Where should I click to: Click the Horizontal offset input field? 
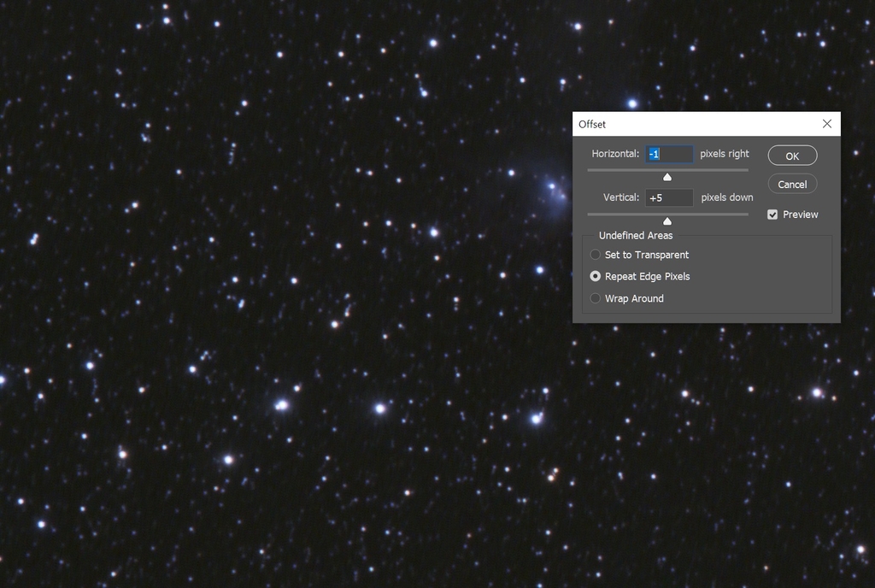click(x=669, y=154)
